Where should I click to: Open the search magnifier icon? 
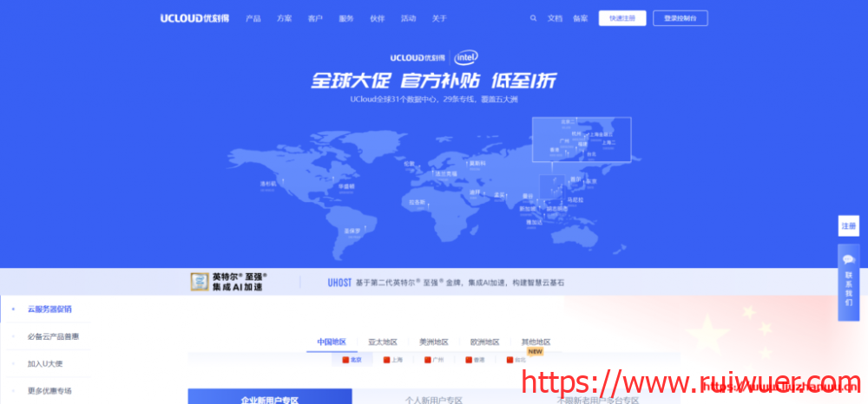coord(533,18)
